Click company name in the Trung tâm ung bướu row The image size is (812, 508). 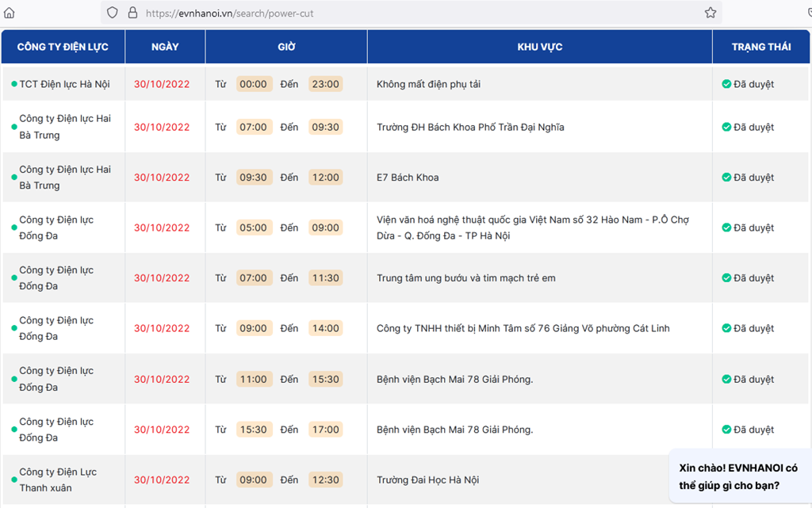[56, 278]
